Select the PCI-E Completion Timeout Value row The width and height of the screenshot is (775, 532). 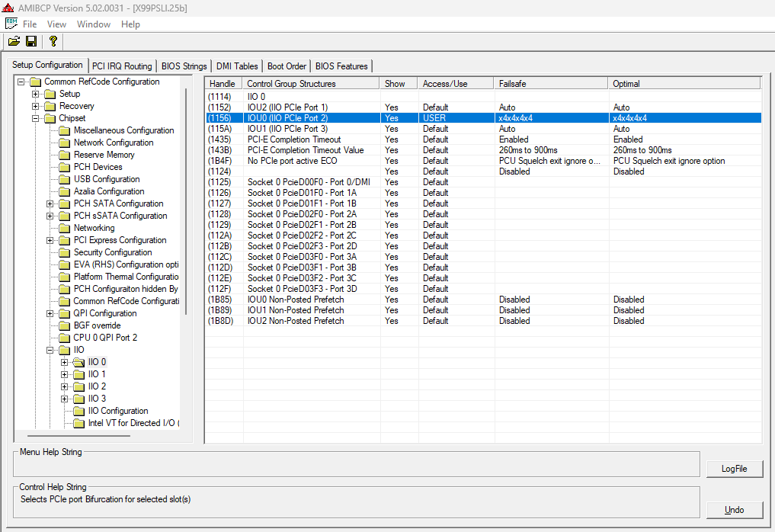coord(483,150)
